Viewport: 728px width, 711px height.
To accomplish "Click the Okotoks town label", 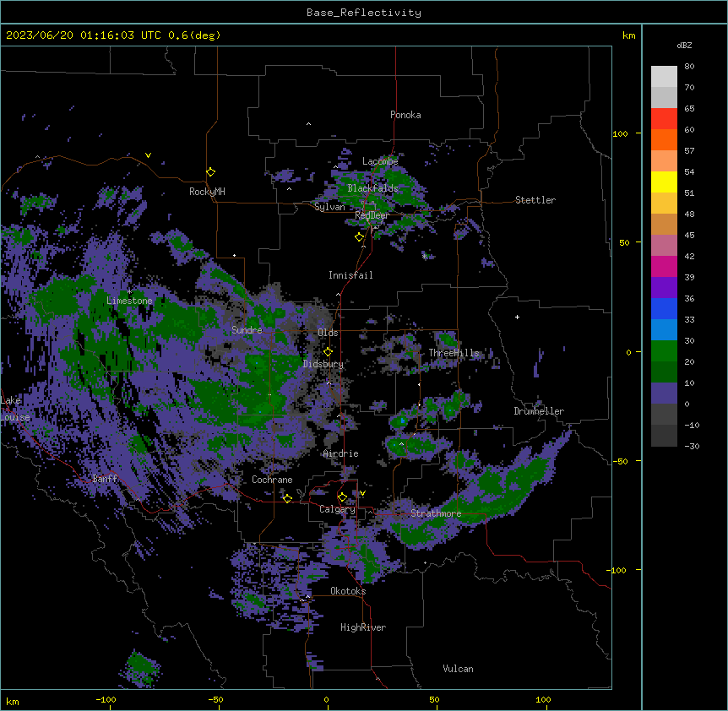I will coord(348,591).
